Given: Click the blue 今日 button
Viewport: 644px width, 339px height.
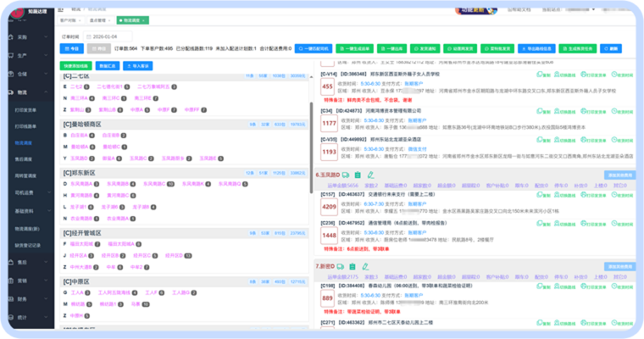Looking at the screenshot, I should [x=75, y=50].
